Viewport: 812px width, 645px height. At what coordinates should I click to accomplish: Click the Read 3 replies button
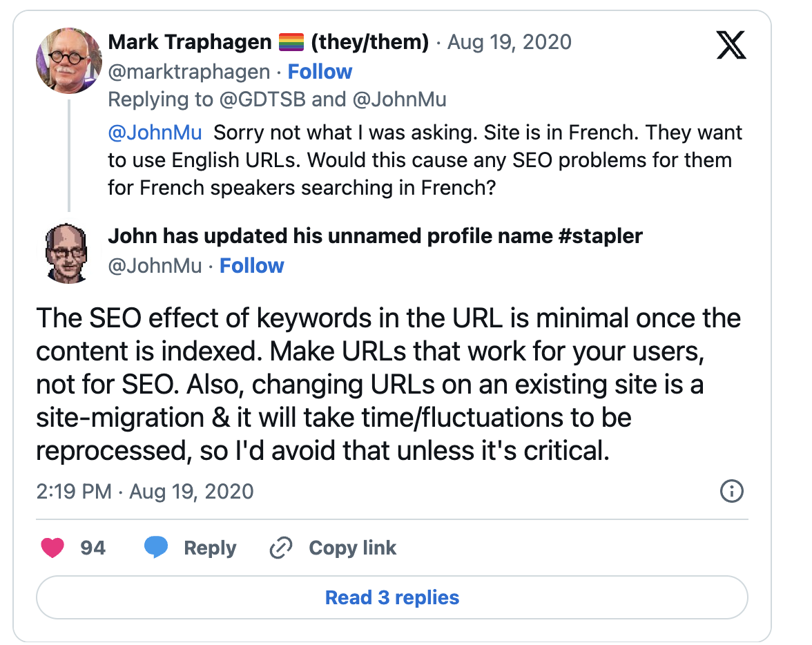point(392,597)
